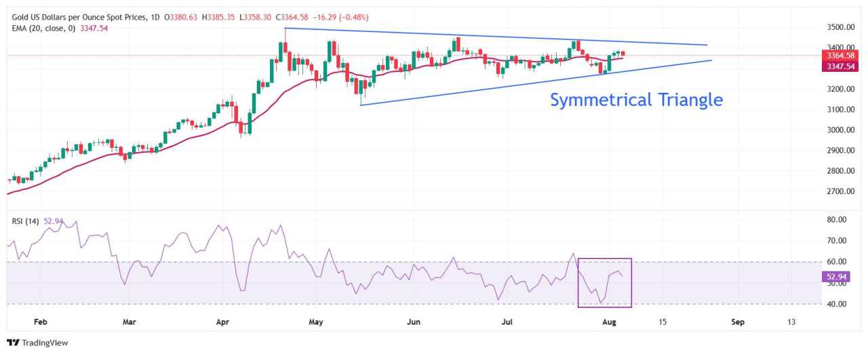Click the Jul date axis label
The width and height of the screenshot is (868, 354).
point(509,322)
